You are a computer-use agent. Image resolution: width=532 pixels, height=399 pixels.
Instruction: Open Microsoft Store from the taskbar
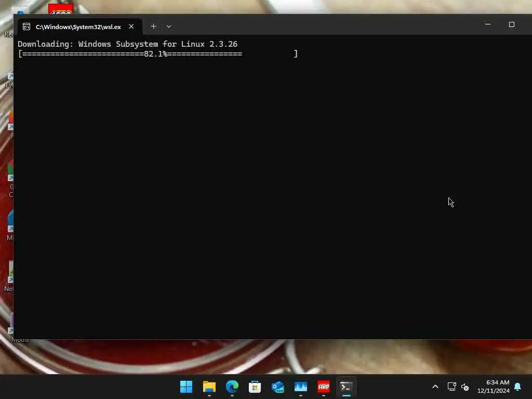pos(255,387)
